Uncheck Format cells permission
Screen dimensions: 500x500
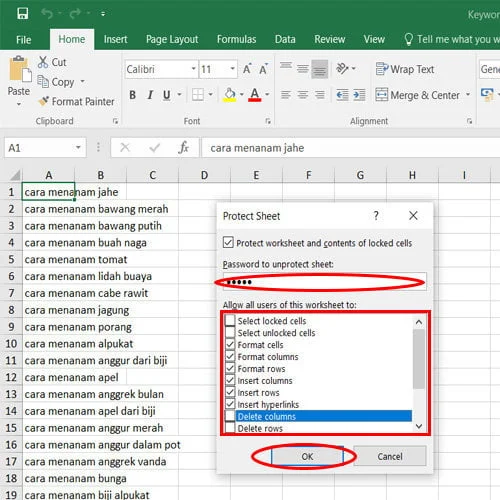(230, 344)
